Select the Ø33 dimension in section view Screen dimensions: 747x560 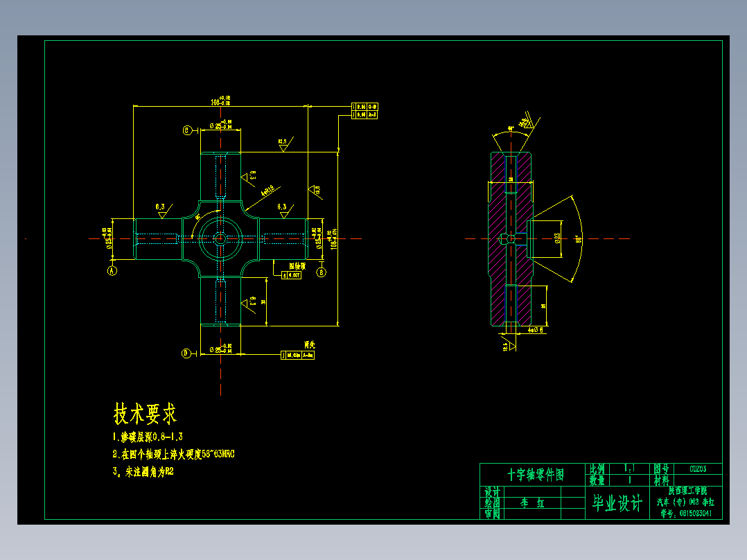tap(557, 238)
